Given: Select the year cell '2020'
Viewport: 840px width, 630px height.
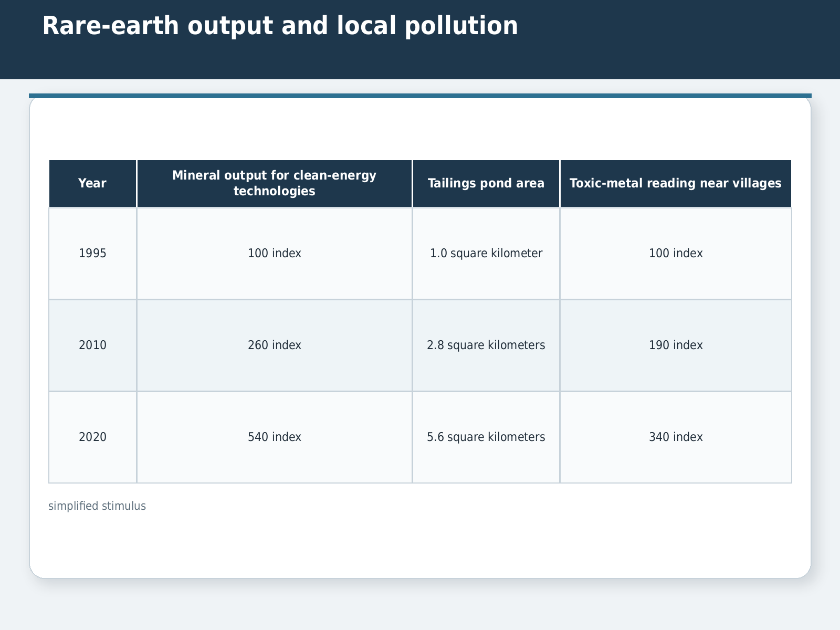Looking at the screenshot, I should click(x=92, y=437).
